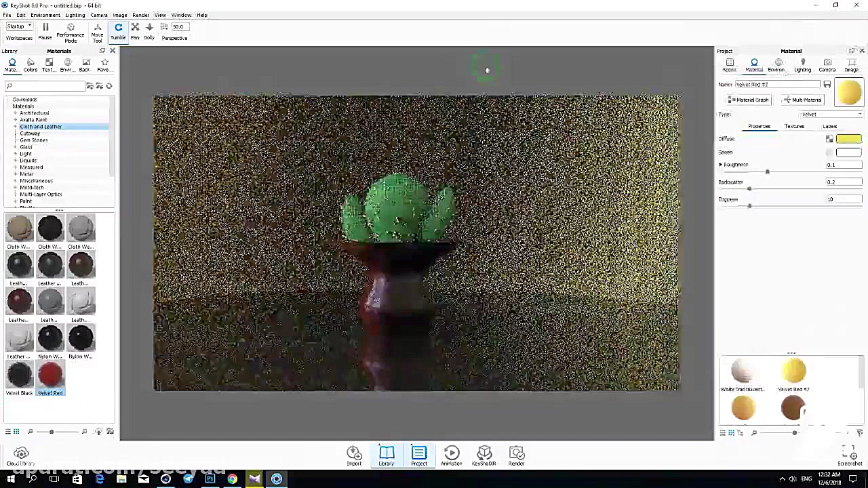Switch to the Environment tab in Project

[778, 65]
